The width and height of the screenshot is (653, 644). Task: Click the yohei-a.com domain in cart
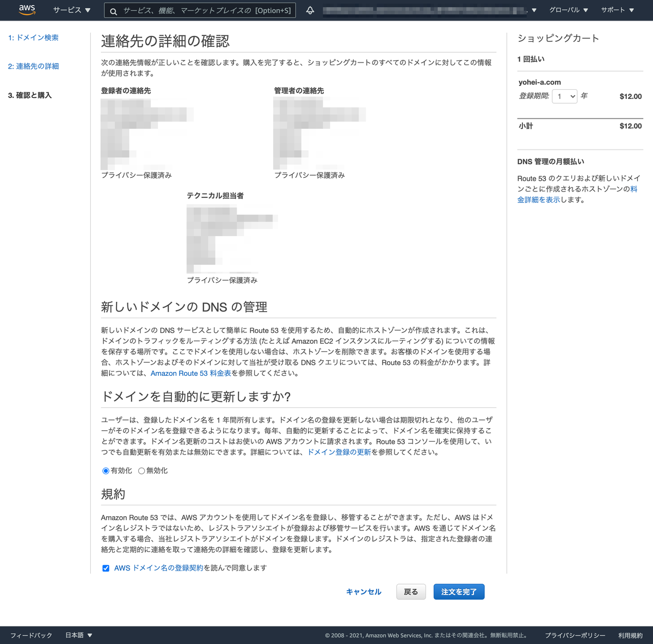coord(540,82)
